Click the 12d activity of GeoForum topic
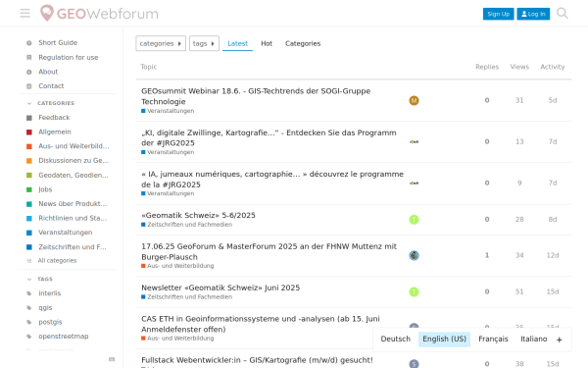This screenshot has height=368, width=588. tap(553, 255)
